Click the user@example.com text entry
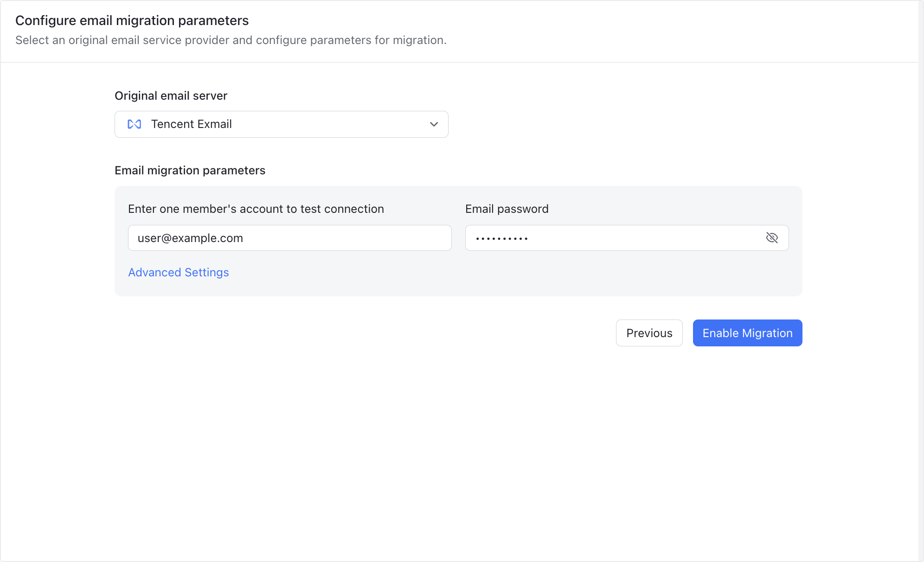Screen dimensions: 924x562 [x=190, y=238]
